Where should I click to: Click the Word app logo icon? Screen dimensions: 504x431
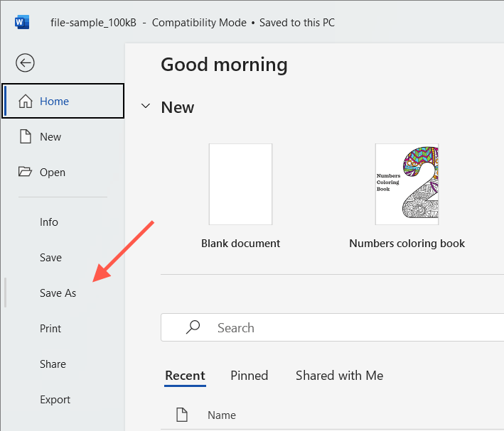coord(21,22)
